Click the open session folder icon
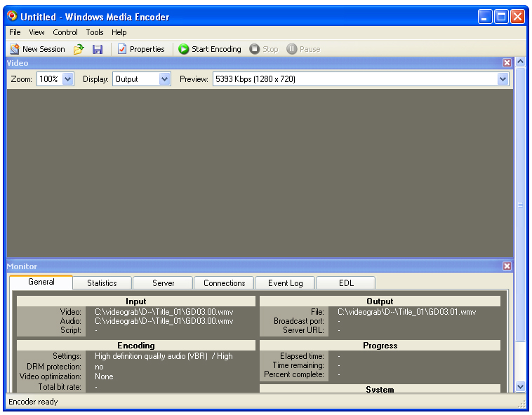This screenshot has height=415, width=532. tap(79, 49)
